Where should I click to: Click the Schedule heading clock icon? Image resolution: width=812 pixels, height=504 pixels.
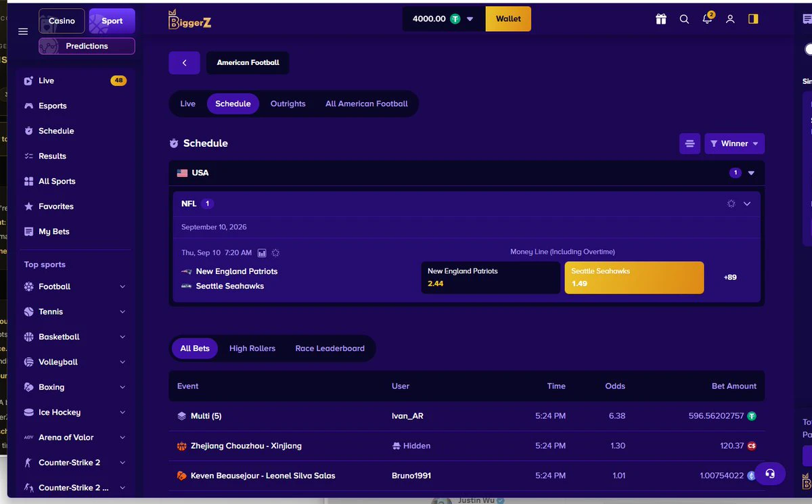click(x=174, y=143)
